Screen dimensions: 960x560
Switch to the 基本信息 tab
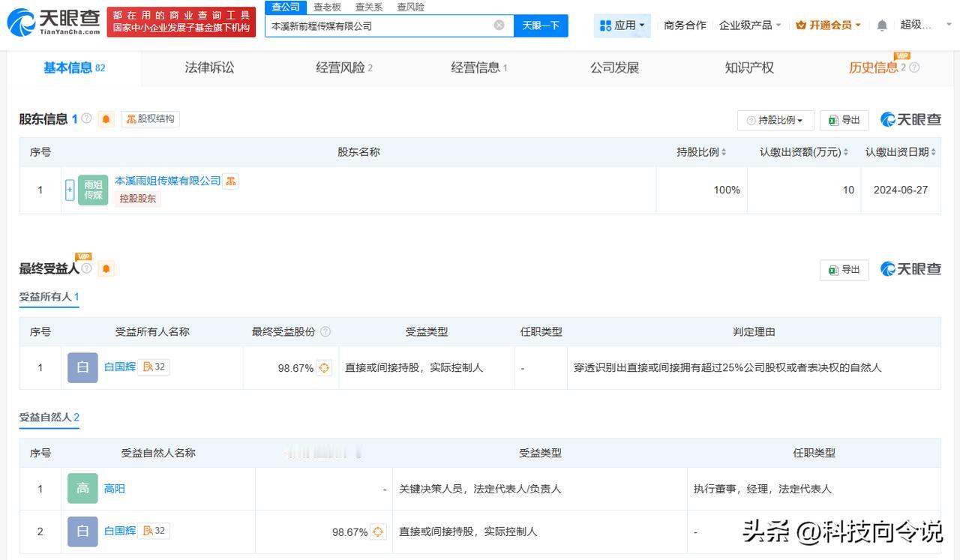(x=74, y=68)
